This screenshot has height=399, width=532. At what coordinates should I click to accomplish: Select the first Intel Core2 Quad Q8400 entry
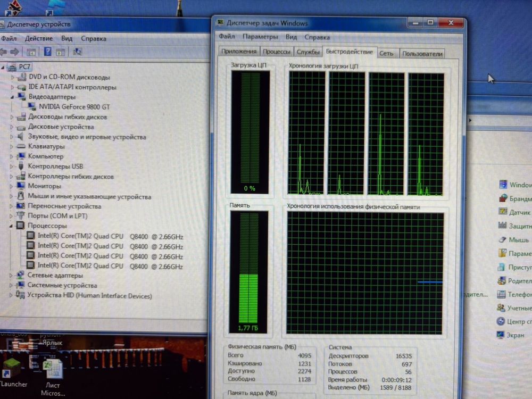click(x=110, y=237)
